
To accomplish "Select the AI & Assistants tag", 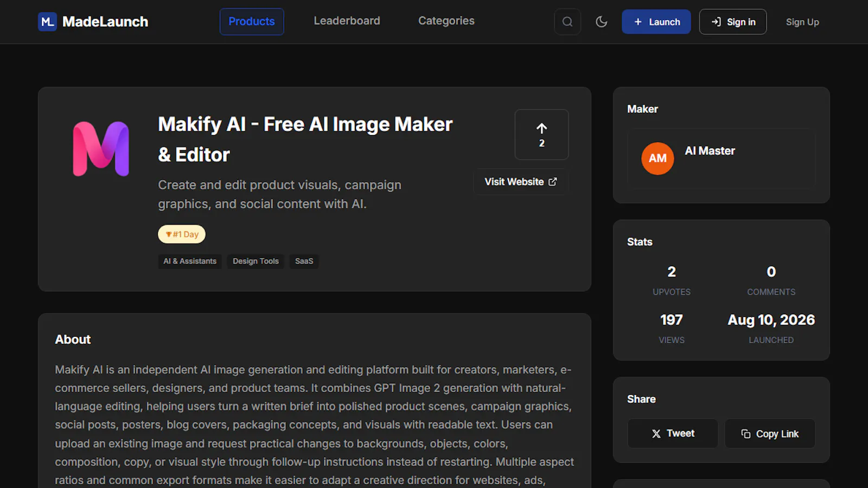I will click(190, 261).
